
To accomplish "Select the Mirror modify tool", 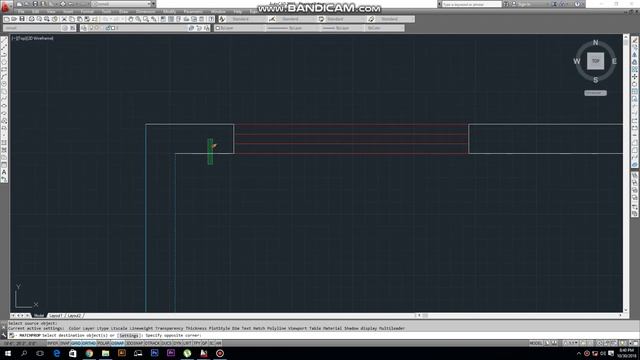I will tap(635, 55).
